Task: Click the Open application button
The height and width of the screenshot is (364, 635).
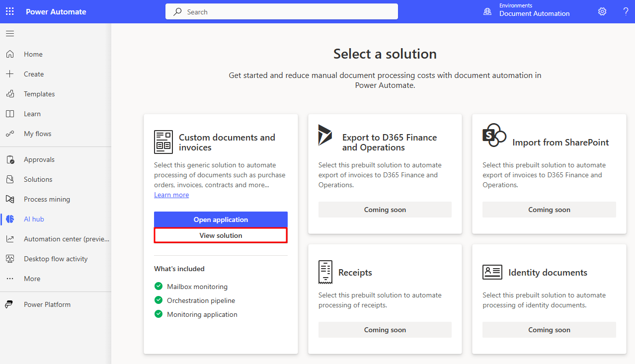Action: click(221, 219)
